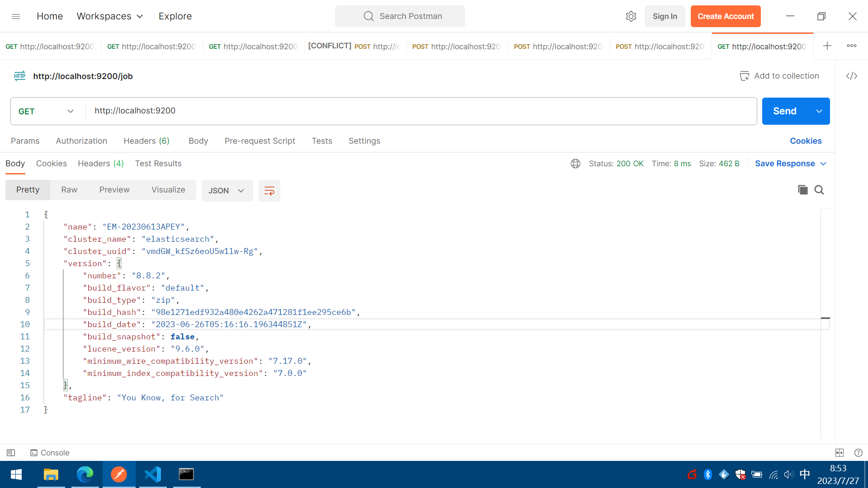The width and height of the screenshot is (868, 488).
Task: Click the request URL input field
Action: click(420, 111)
